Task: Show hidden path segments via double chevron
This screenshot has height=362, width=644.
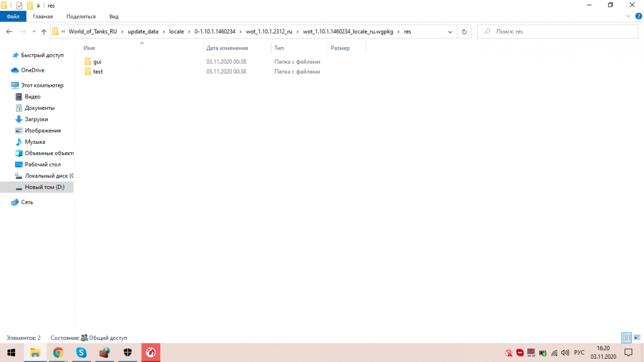Action: (63, 32)
